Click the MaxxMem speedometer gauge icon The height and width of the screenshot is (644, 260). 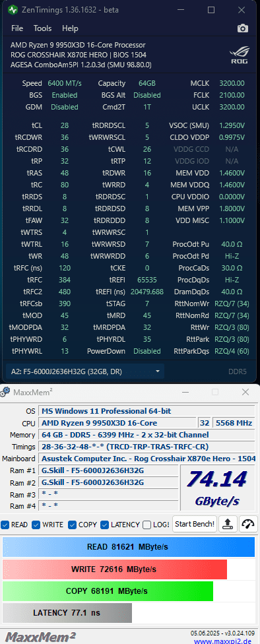pyautogui.click(x=248, y=524)
